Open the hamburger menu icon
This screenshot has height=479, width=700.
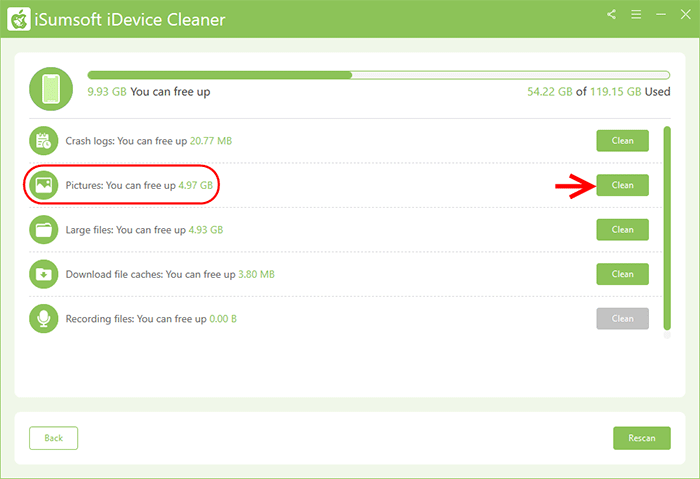pos(636,14)
